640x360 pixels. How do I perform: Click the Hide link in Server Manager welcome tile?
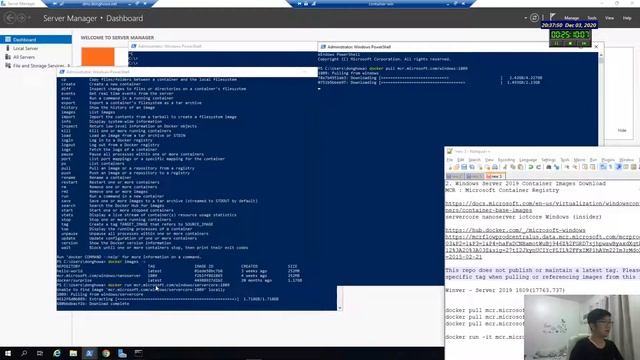(x=622, y=131)
